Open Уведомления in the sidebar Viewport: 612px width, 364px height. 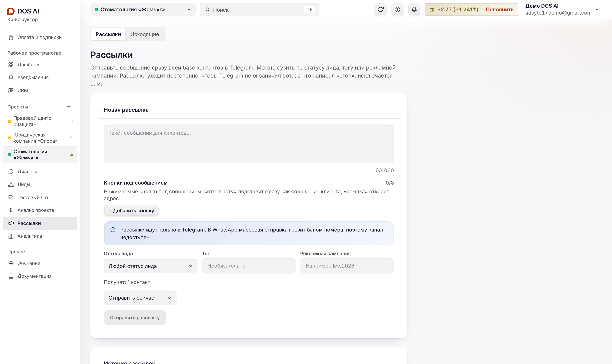point(40,77)
